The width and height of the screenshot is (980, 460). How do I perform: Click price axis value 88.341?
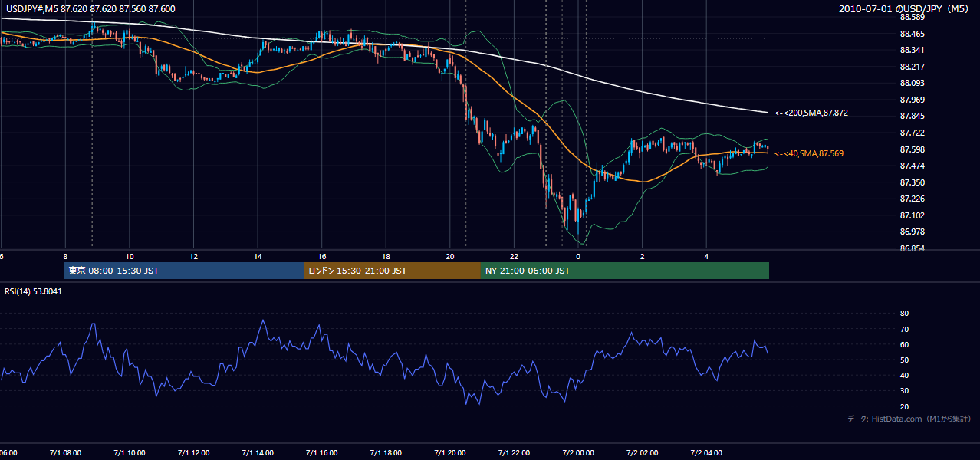click(x=911, y=50)
